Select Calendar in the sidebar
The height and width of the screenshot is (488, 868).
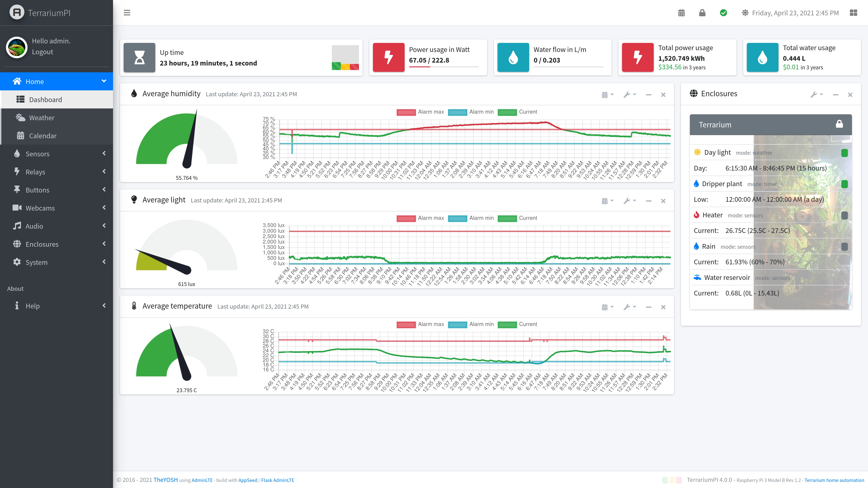click(x=42, y=136)
